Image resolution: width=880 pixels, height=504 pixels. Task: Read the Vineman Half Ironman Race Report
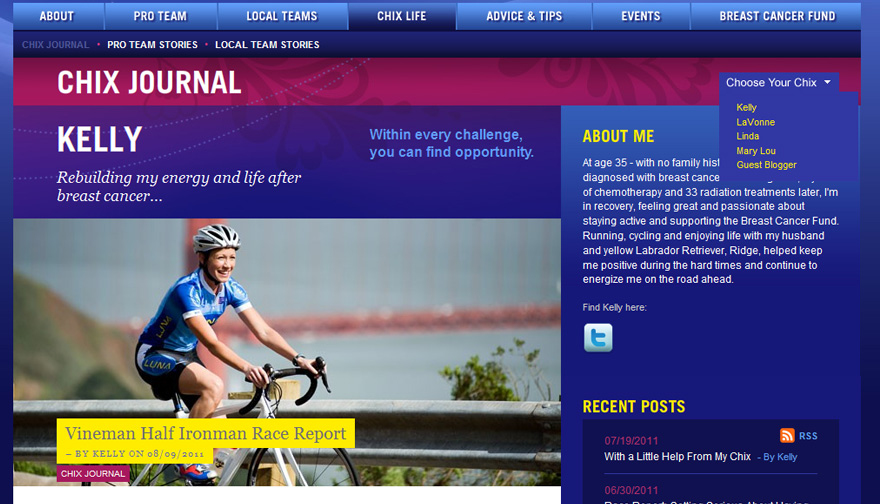click(205, 433)
